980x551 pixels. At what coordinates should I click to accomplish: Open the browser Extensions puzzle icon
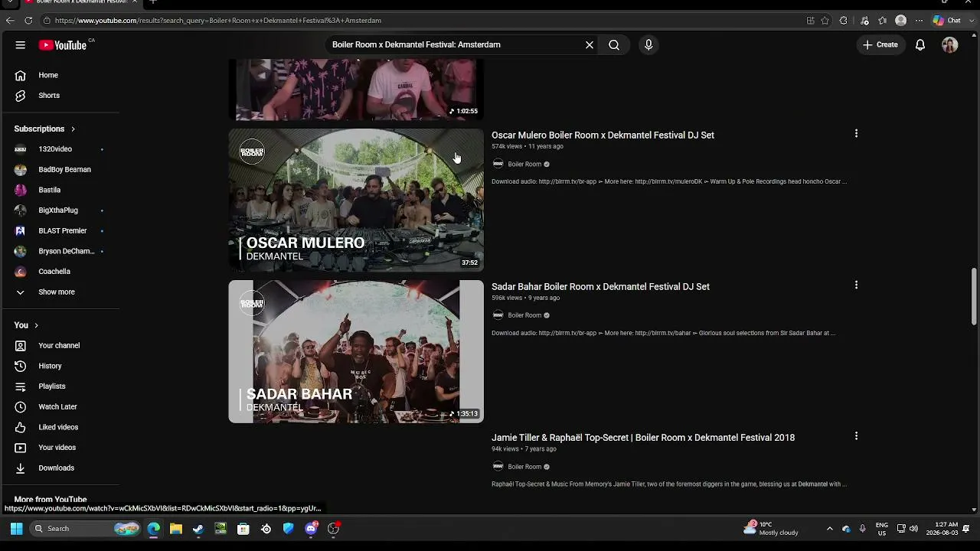844,21
